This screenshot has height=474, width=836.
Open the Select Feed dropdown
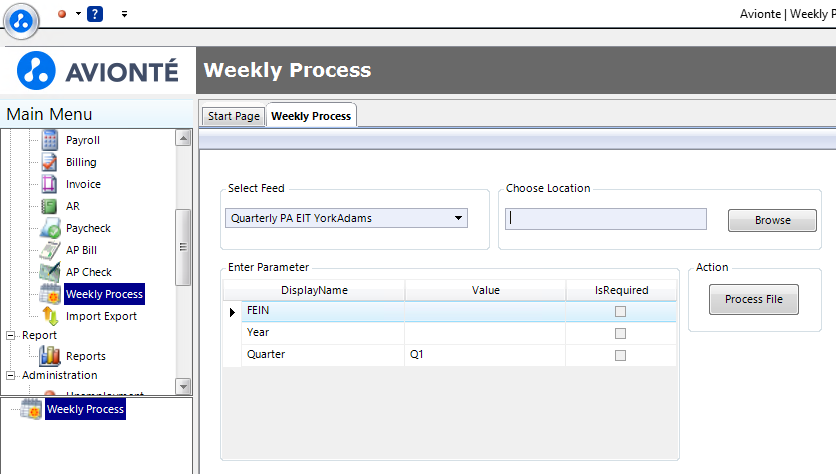coord(347,218)
